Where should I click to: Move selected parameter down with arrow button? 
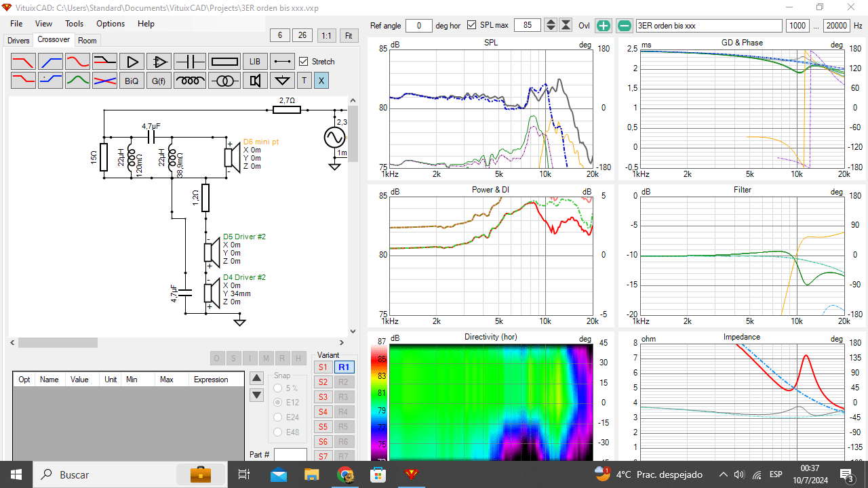[256, 395]
